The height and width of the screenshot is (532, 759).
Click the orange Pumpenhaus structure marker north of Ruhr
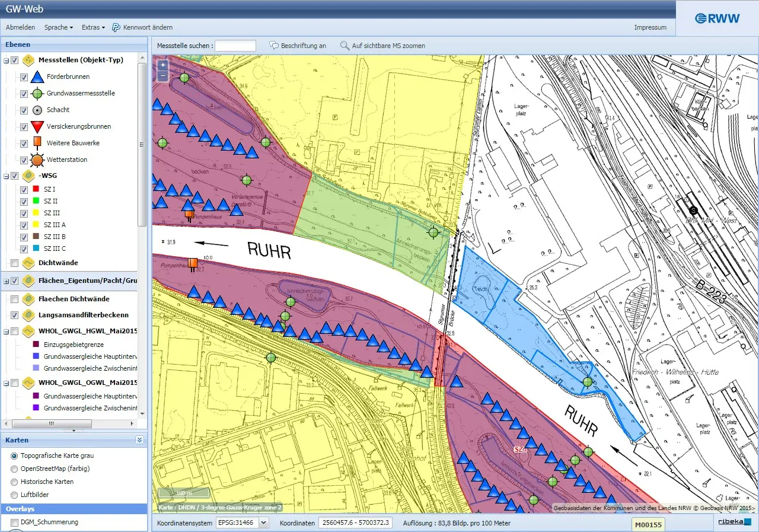(x=189, y=215)
